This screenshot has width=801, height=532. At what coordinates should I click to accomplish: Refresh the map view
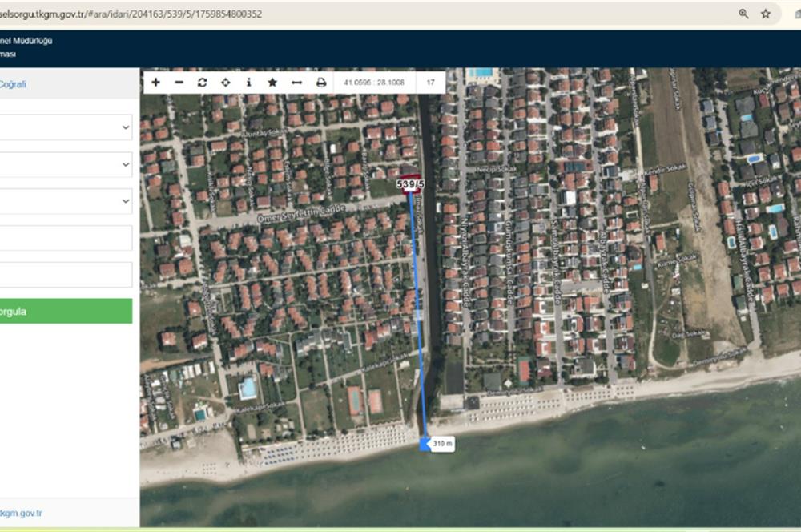(202, 82)
